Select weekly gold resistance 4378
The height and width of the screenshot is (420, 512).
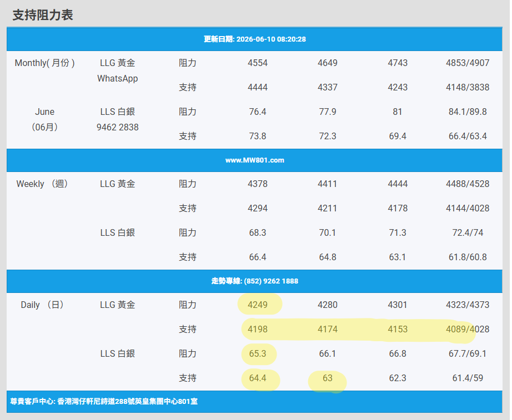point(258,184)
